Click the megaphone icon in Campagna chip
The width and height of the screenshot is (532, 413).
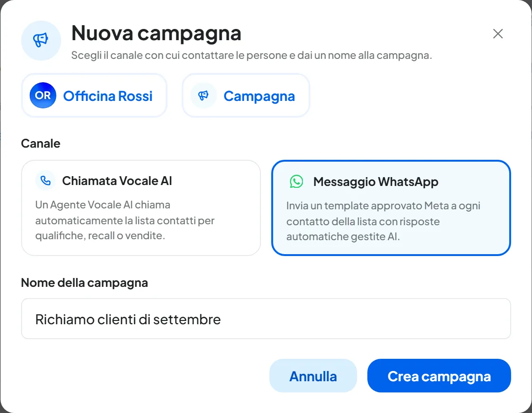(x=203, y=95)
